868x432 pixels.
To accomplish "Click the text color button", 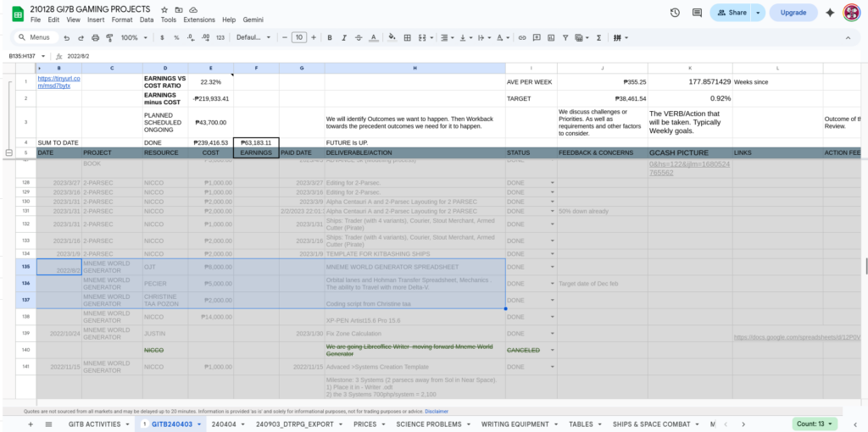I will [x=370, y=38].
